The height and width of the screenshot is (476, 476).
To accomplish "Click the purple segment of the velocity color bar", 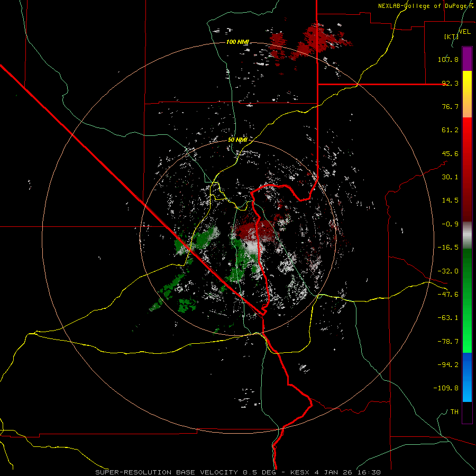I will tap(467, 59).
